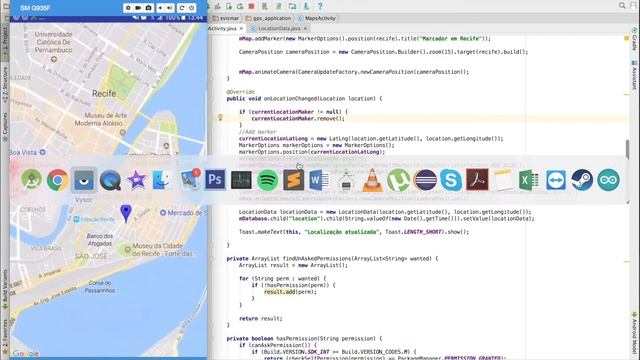Open the Captures tool window
Viewport: 640px width, 360px height.
tap(5, 127)
